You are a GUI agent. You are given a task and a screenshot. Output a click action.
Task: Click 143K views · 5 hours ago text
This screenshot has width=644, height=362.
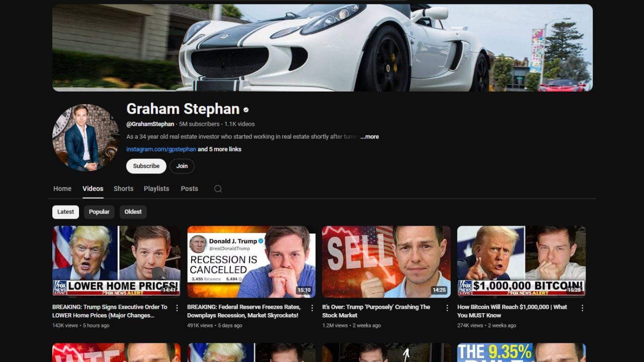81,326
